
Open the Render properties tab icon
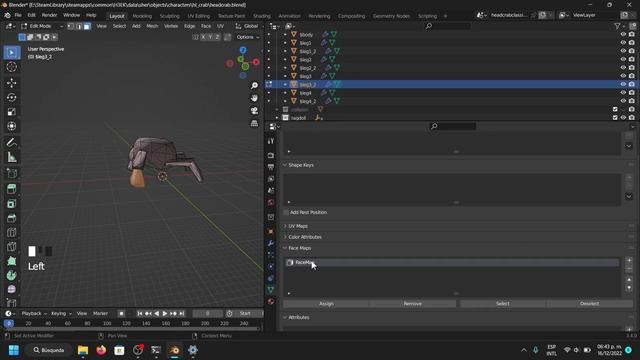271,156
